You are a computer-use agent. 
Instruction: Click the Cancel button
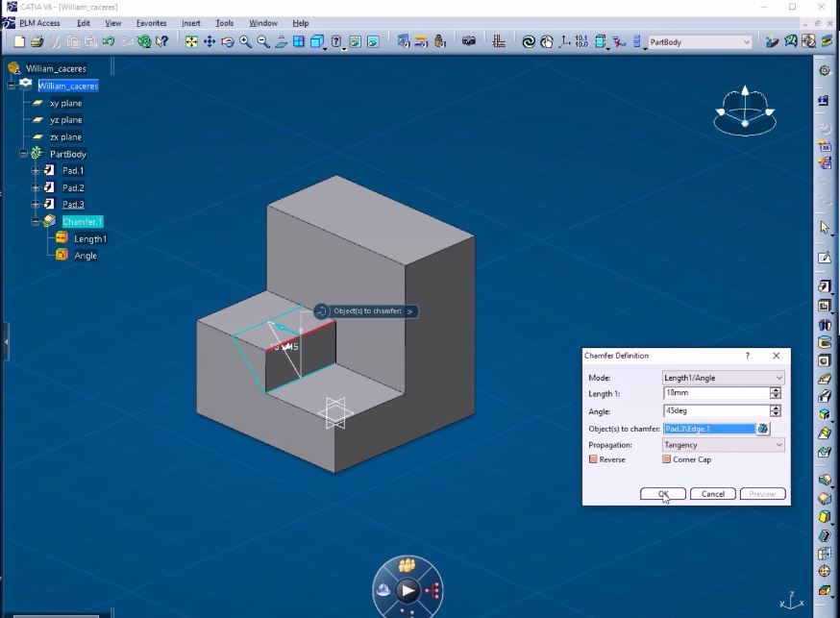coord(713,494)
